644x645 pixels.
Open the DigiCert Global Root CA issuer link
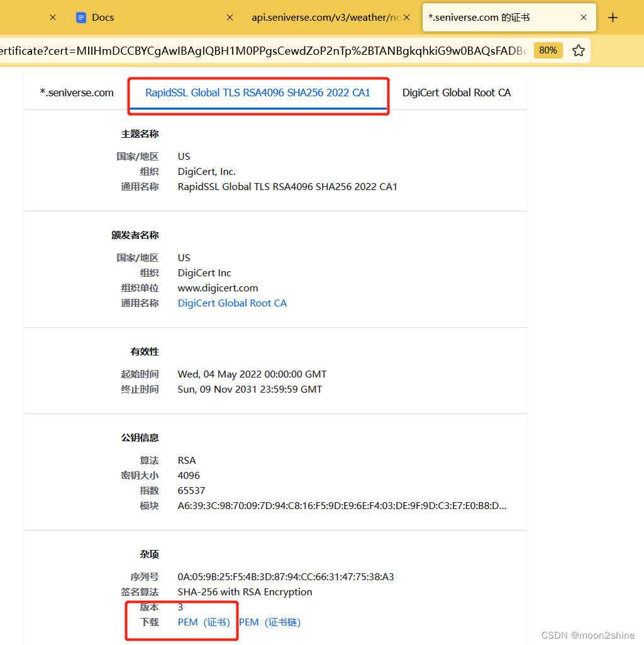tap(232, 303)
